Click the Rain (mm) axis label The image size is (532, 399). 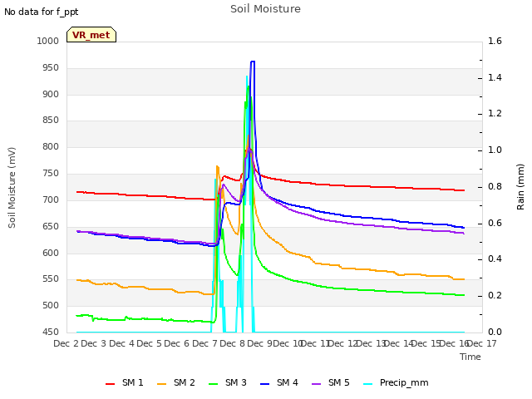tap(520, 187)
